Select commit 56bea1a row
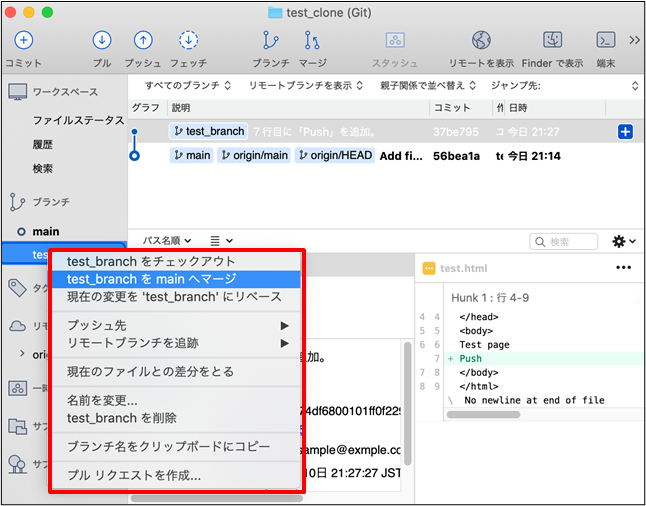Screen dimensions: 646x506 [x=386, y=156]
